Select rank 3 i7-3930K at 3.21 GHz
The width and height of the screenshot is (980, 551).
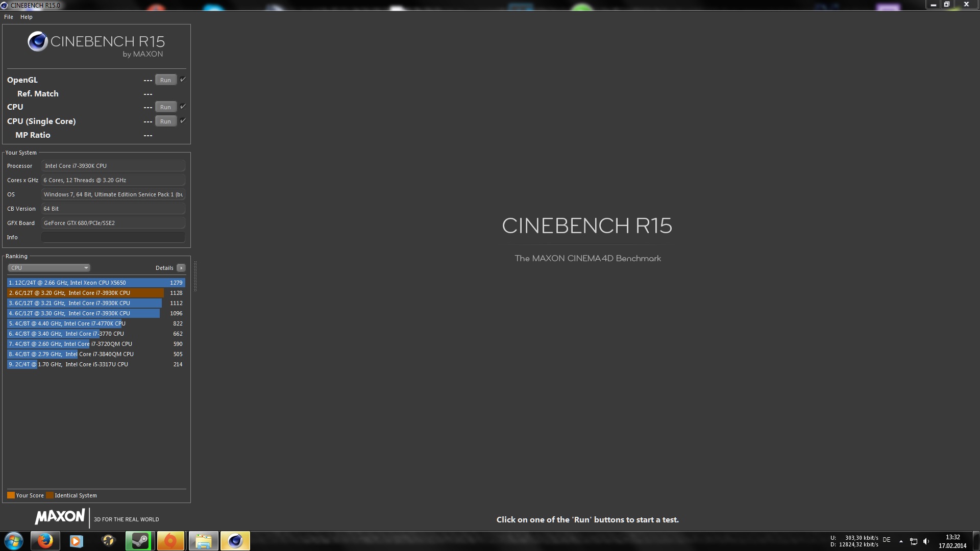(96, 303)
